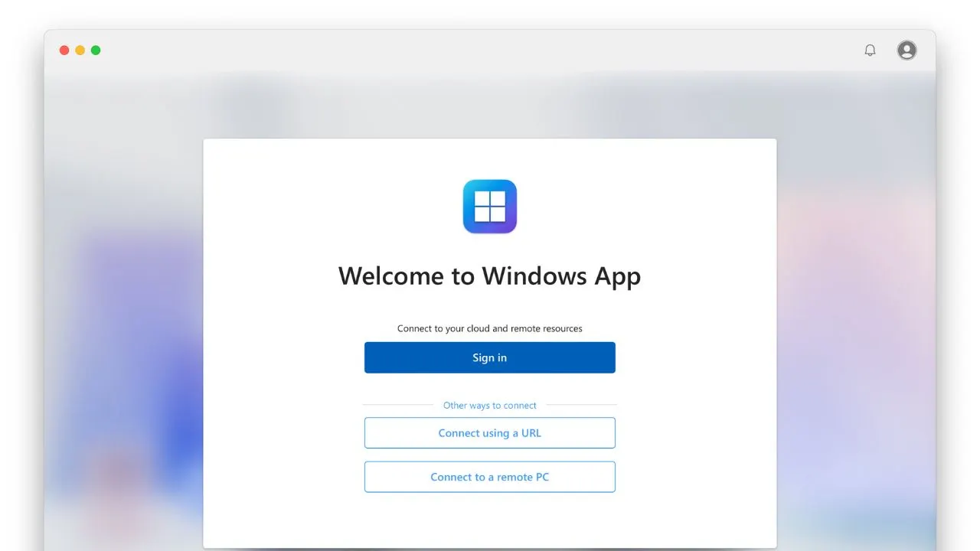
Task: Click the divider line right of Other ways to connect
Action: coord(582,405)
